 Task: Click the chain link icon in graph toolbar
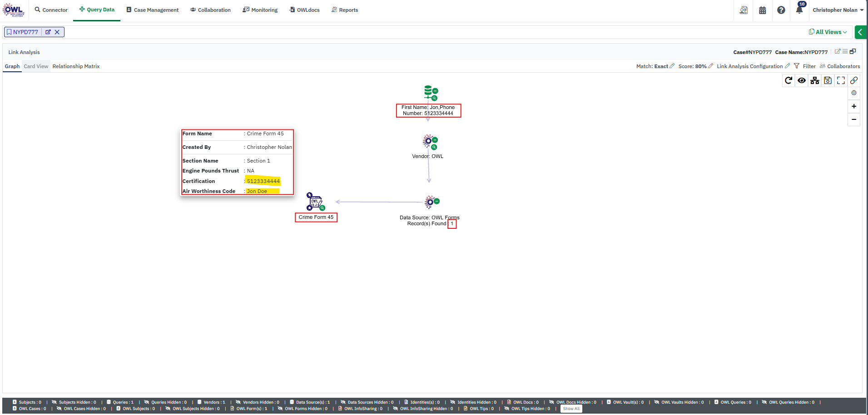click(854, 80)
